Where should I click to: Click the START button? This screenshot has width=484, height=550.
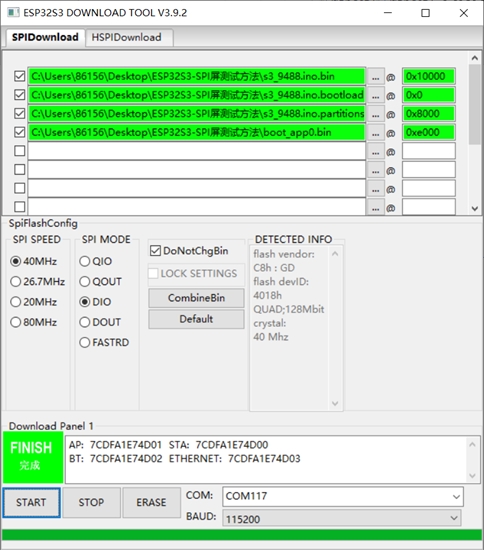31,502
